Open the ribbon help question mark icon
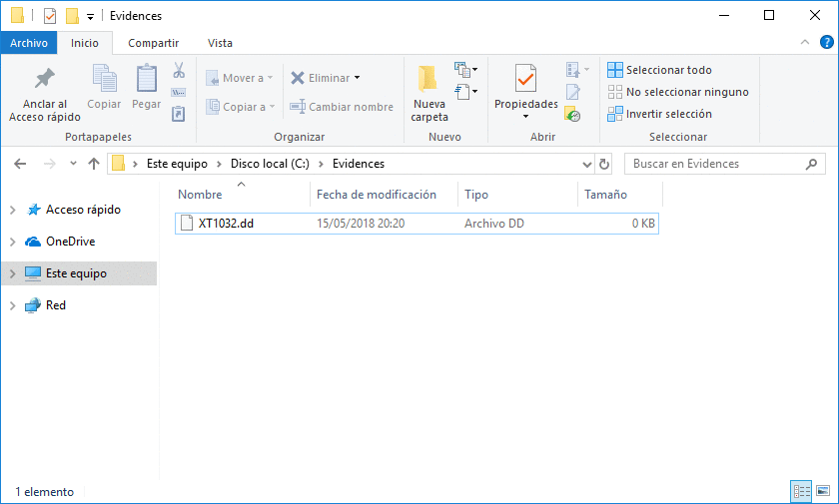Image resolution: width=839 pixels, height=504 pixels. click(x=826, y=42)
